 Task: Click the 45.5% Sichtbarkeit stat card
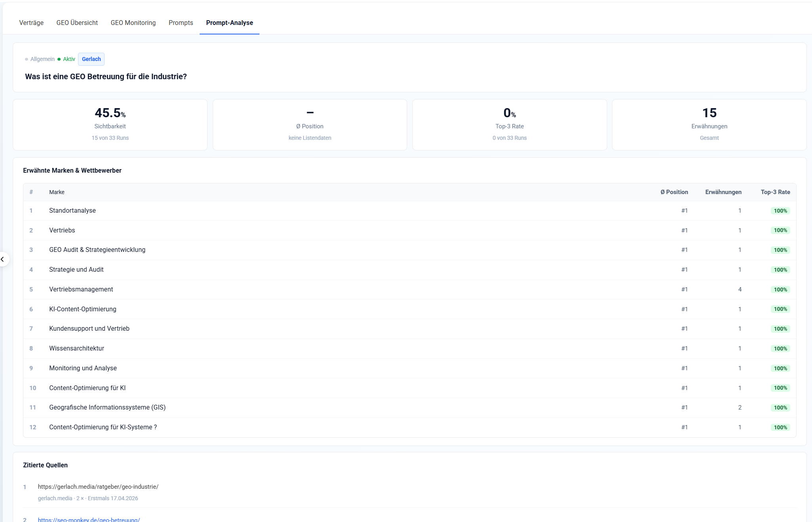coord(110,125)
